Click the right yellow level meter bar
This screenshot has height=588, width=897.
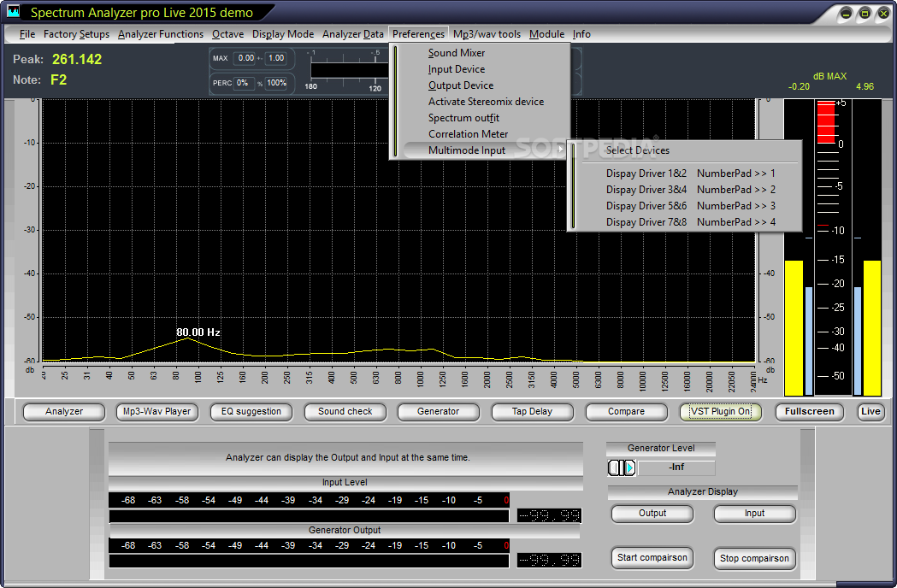tap(872, 327)
